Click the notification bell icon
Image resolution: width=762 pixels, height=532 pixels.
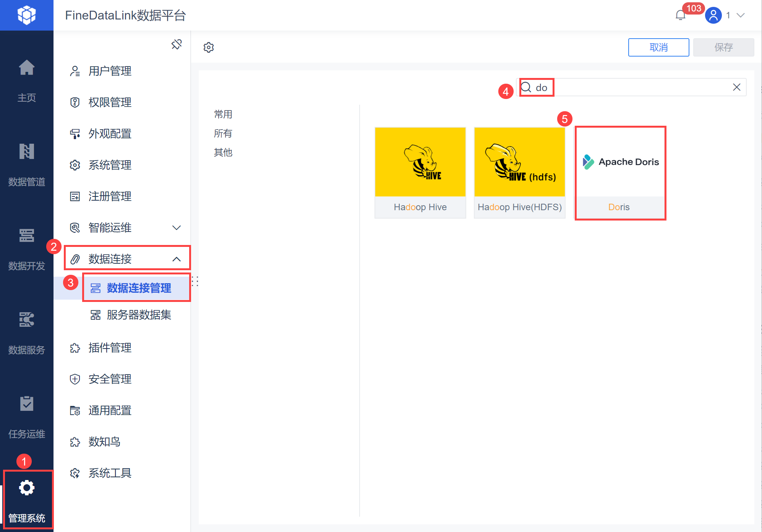[x=681, y=15]
